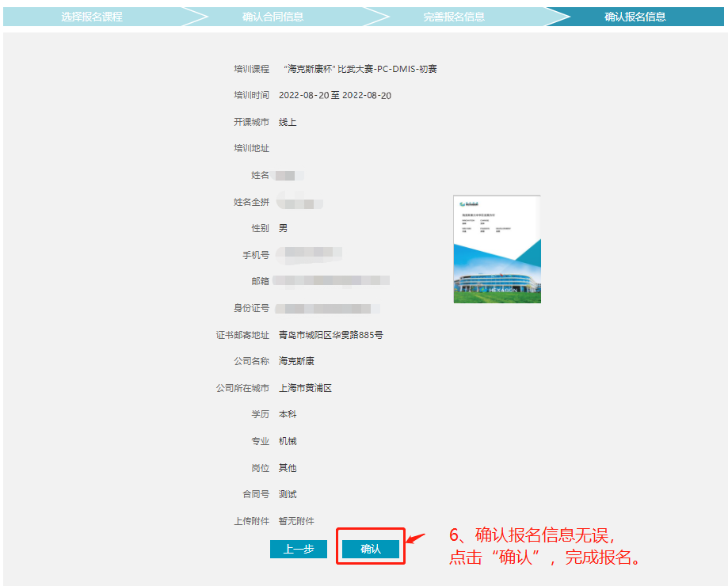Click 确认 to finish registration

point(371,549)
